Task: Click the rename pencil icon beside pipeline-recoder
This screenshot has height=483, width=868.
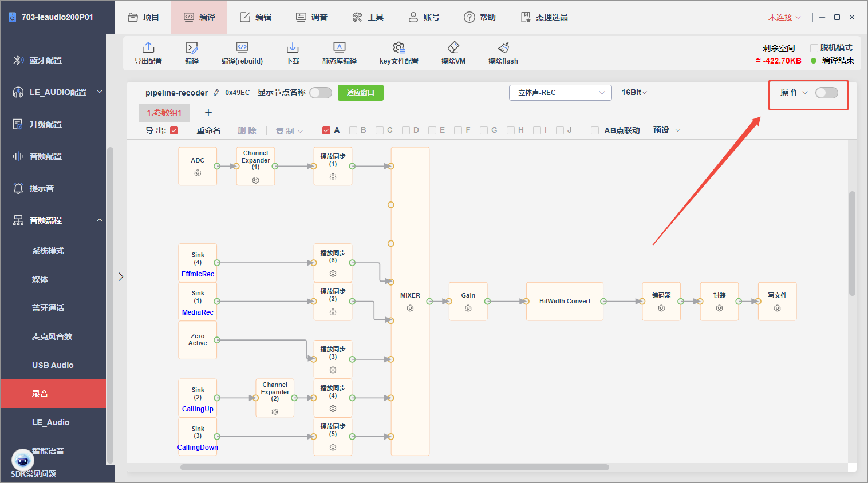Action: pyautogui.click(x=217, y=93)
